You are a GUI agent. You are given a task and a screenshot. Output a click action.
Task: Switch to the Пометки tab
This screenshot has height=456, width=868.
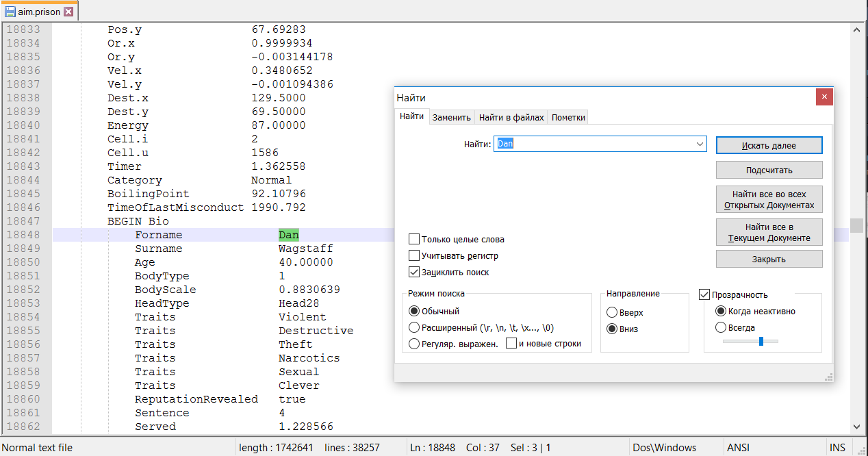pos(568,117)
